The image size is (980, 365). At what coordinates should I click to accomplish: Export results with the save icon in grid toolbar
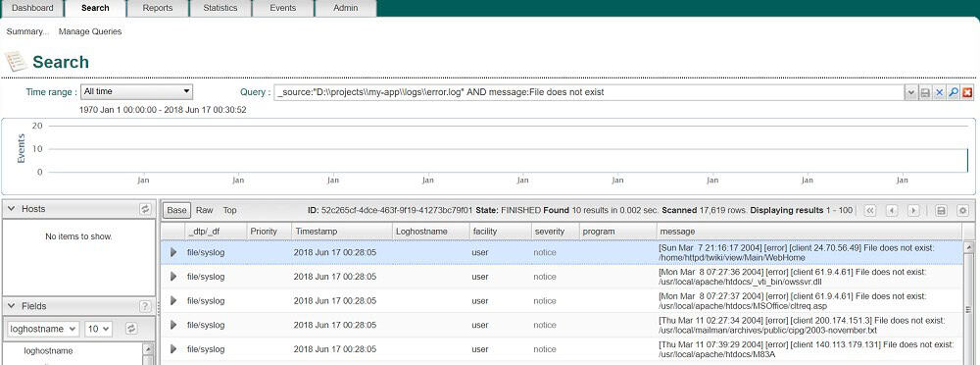click(941, 210)
